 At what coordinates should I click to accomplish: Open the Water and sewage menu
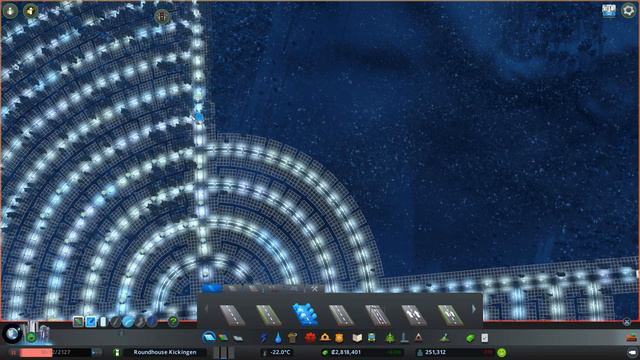pos(278,338)
